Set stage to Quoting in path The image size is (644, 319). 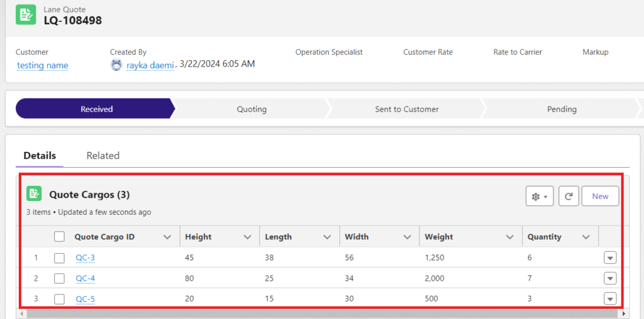pos(252,109)
